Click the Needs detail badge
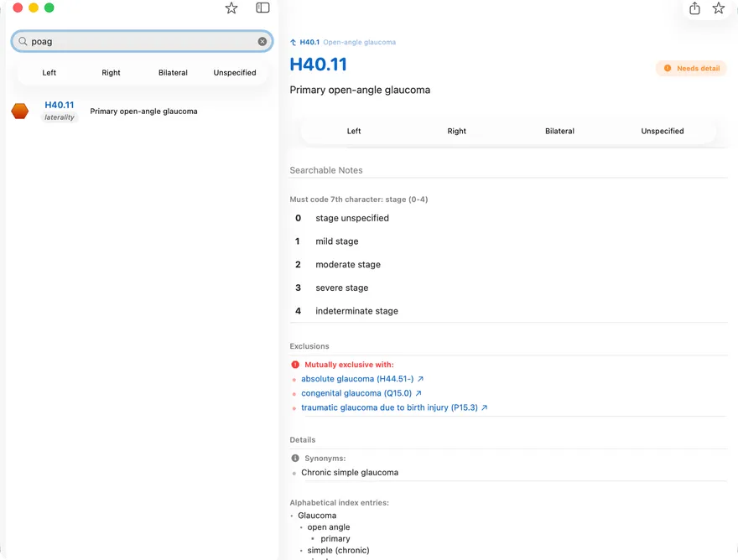Image resolution: width=738 pixels, height=560 pixels. (691, 68)
